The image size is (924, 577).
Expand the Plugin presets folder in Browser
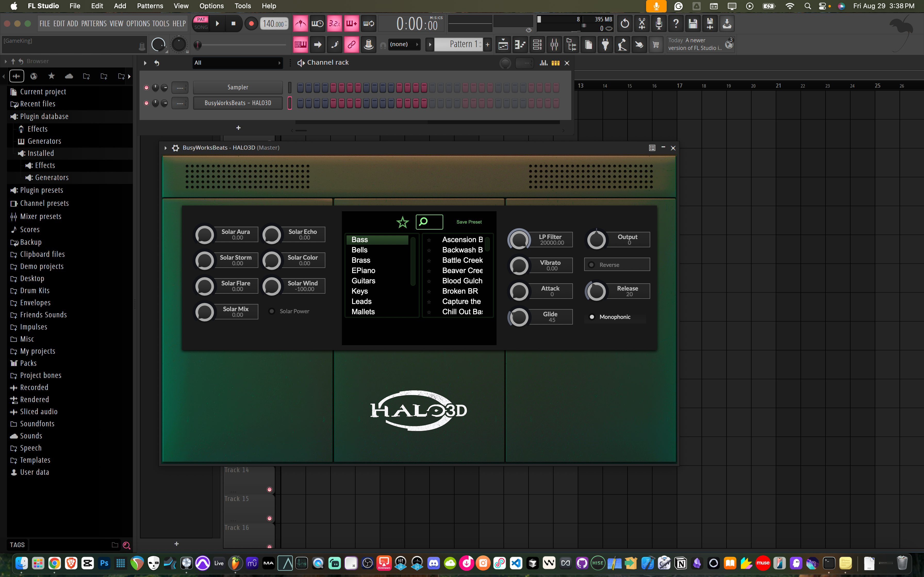[x=41, y=190]
